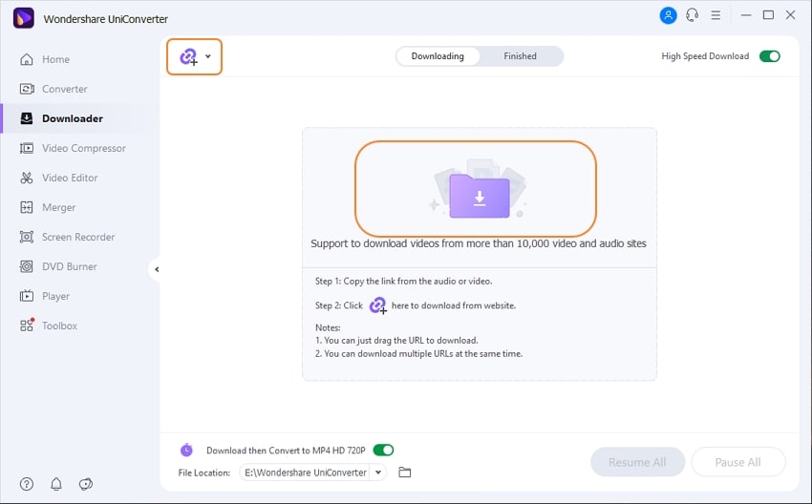
Task: Click 'Download then Convert to MP4 HD 720P' text
Action: (x=286, y=451)
